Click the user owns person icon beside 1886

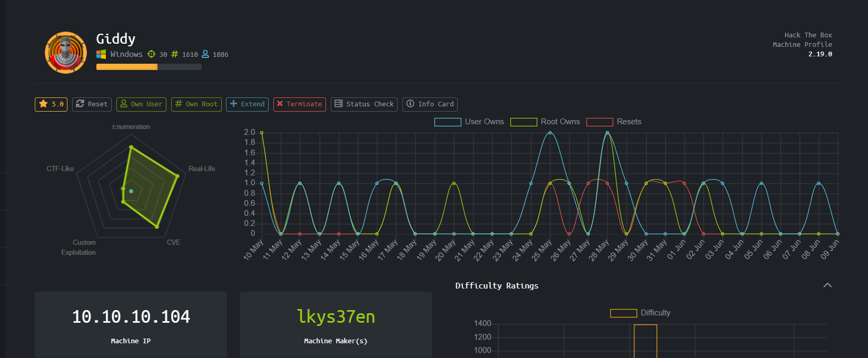coord(205,54)
